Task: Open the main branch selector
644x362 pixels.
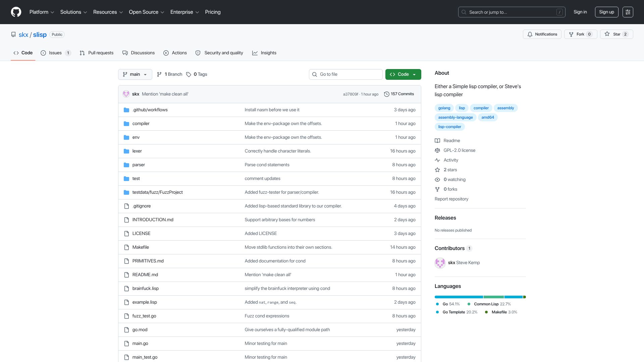Action: point(135,74)
